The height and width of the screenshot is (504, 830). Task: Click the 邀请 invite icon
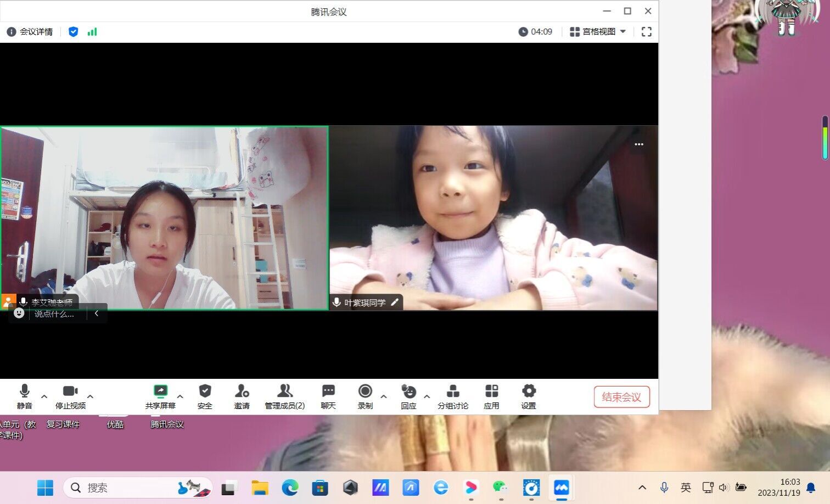pos(242,396)
